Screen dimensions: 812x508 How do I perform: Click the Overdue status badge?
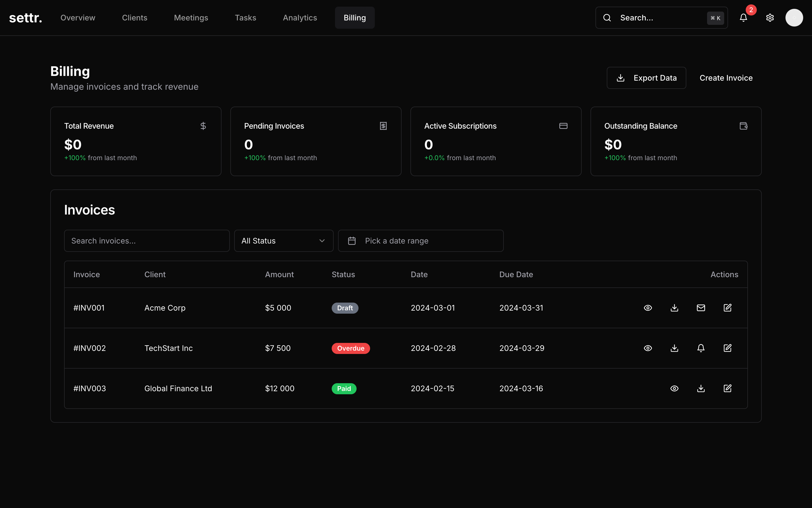coord(350,348)
